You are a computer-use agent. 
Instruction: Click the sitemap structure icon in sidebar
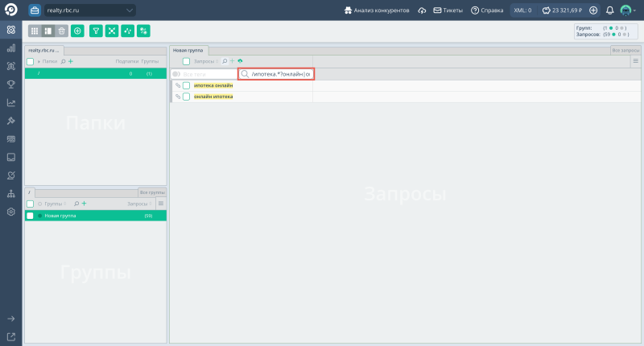(x=11, y=194)
